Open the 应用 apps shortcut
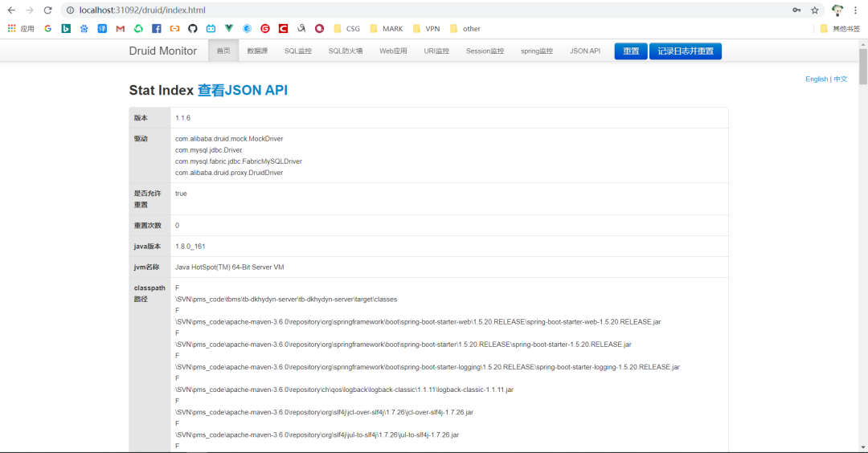This screenshot has width=868, height=453. (21, 29)
